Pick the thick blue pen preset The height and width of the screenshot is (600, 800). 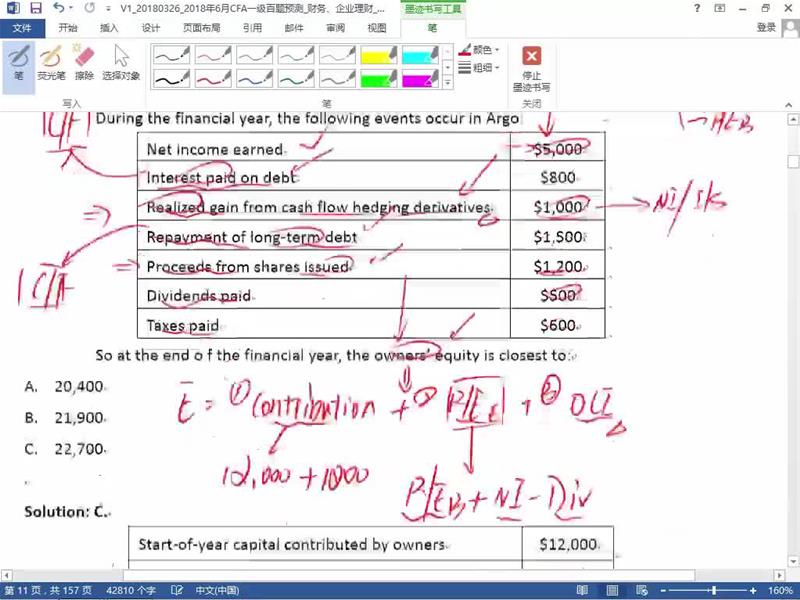(x=255, y=78)
